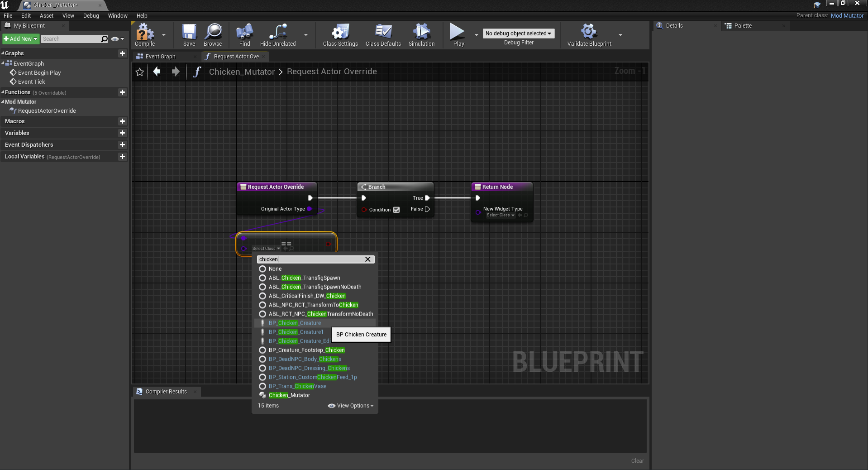
Task: Click the search magnifier in My Blueprint
Action: (105, 39)
